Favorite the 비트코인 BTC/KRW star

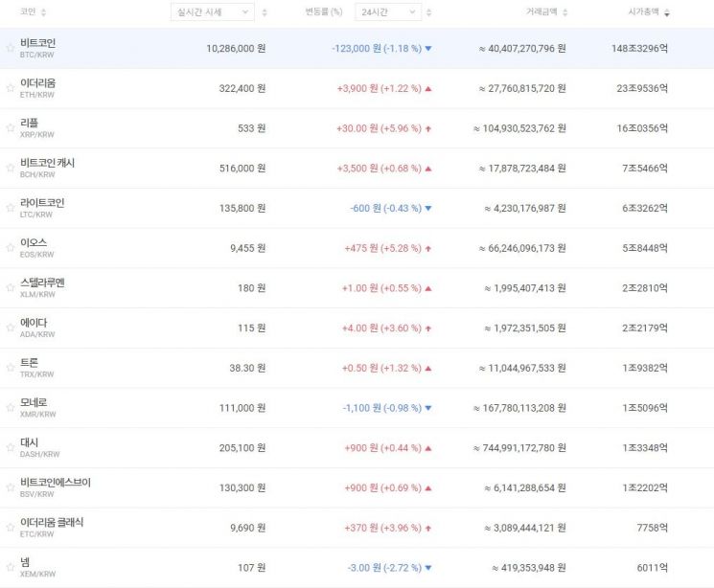10,48
